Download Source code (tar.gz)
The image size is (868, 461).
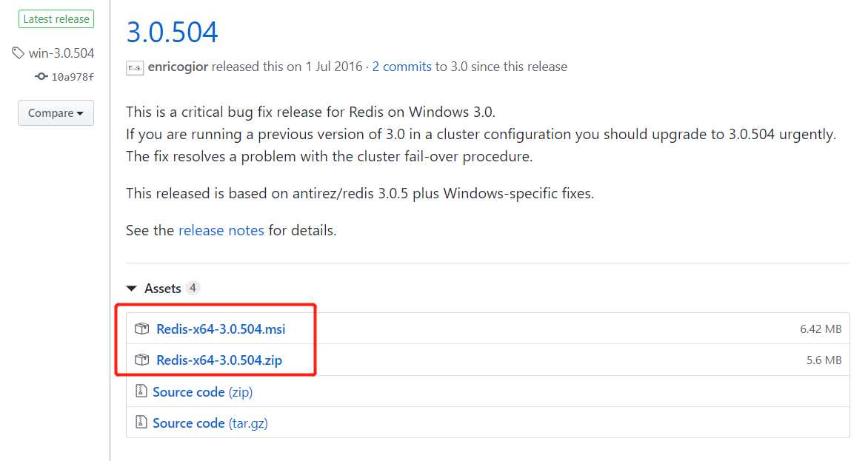pos(210,423)
